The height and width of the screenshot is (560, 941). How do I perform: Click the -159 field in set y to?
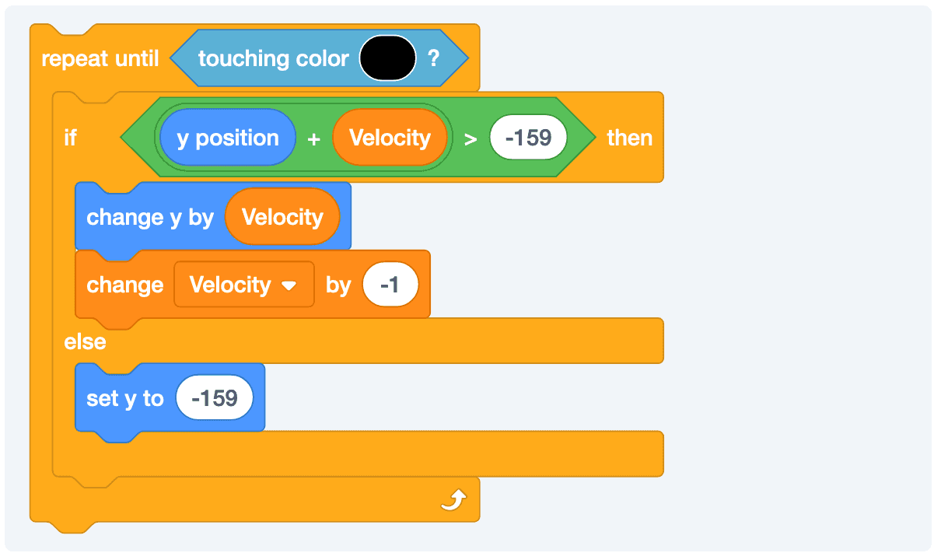point(215,398)
